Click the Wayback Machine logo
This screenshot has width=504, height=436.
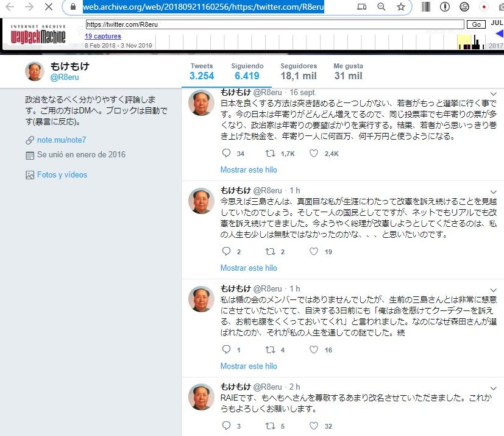click(x=38, y=35)
